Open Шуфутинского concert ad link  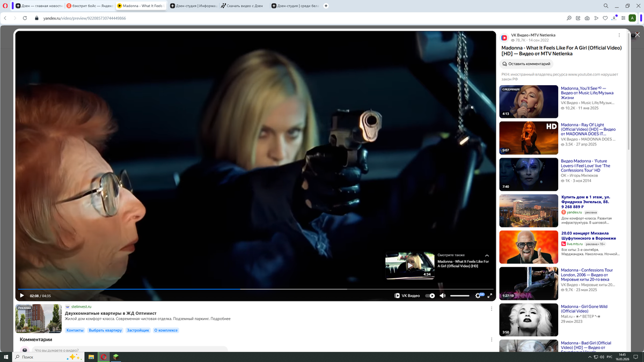588,236
